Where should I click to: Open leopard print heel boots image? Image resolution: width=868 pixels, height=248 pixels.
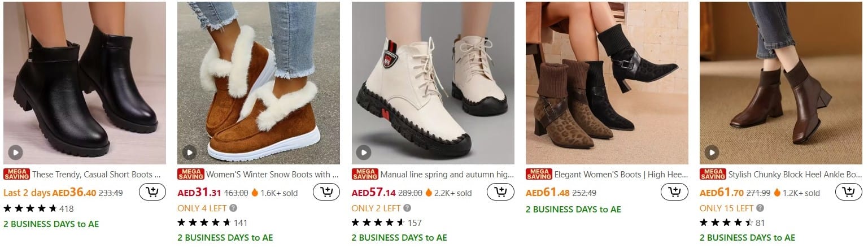(x=607, y=83)
